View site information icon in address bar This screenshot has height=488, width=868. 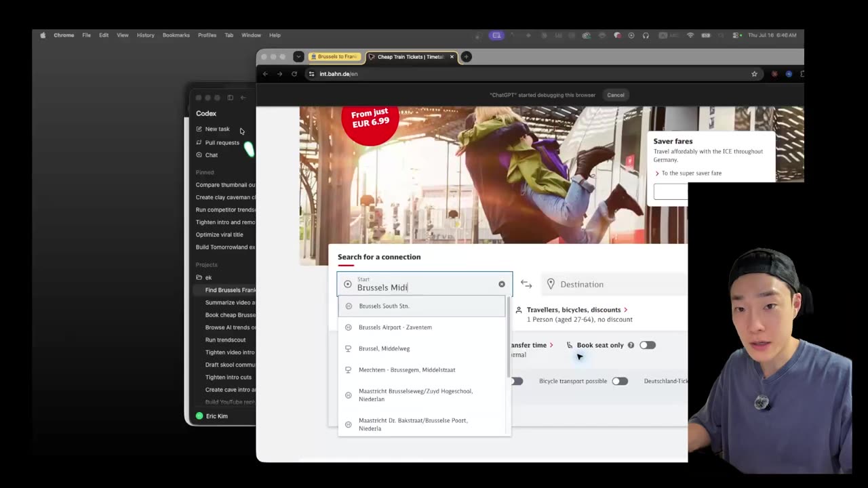312,74
